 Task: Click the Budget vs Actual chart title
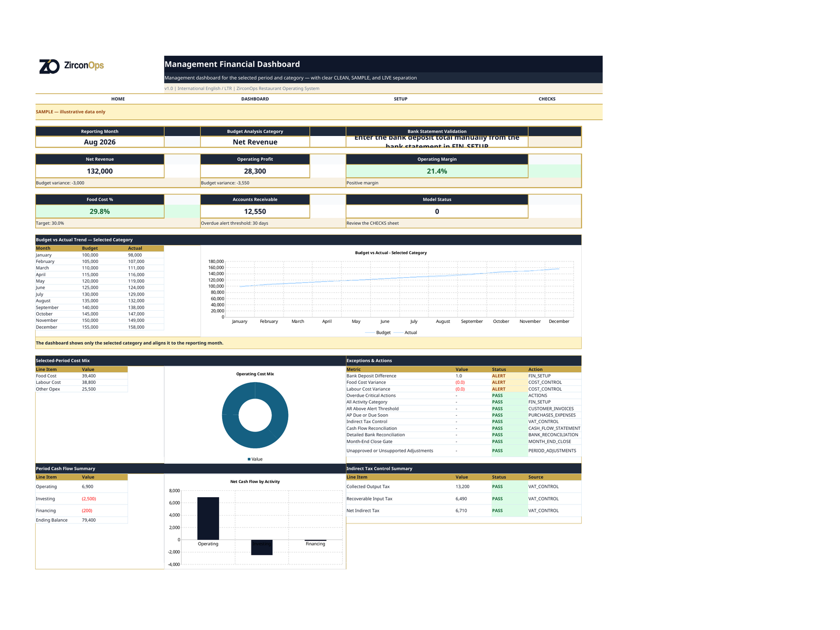391,253
